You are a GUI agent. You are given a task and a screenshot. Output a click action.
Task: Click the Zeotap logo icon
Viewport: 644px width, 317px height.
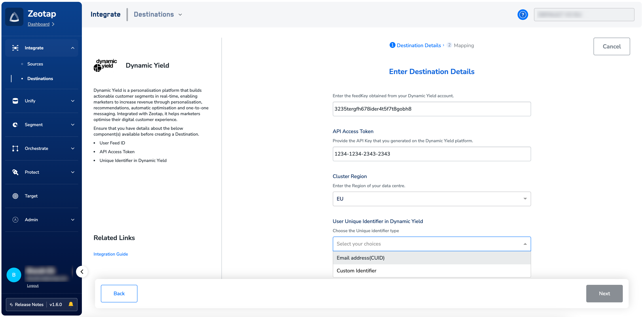[x=14, y=17]
